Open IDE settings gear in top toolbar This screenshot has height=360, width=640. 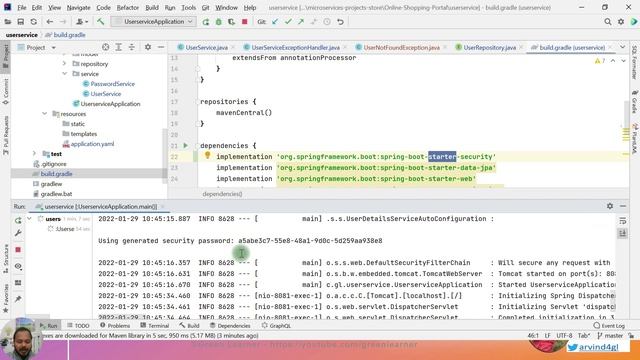click(621, 22)
